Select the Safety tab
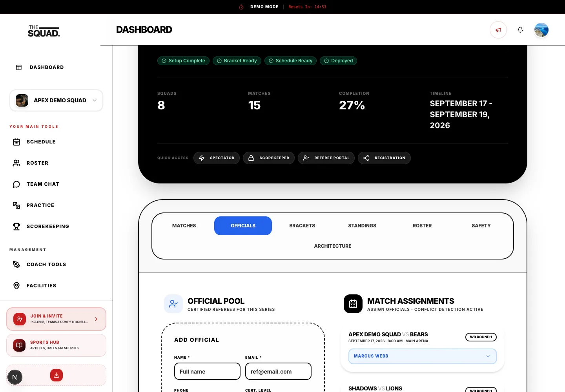This screenshot has height=392, width=565. click(x=481, y=226)
